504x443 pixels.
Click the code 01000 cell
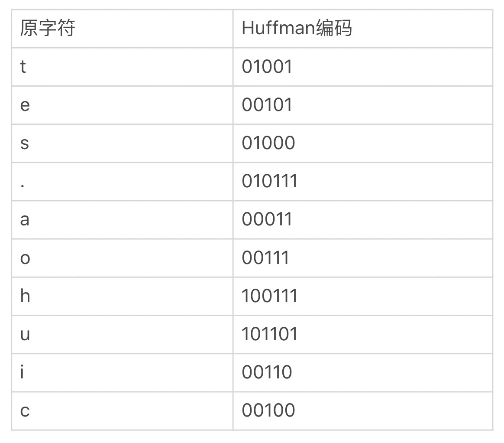[x=268, y=143]
